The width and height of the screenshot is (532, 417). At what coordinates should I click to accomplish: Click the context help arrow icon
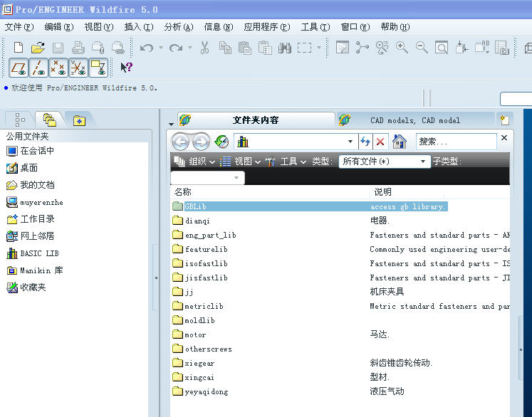click(127, 68)
